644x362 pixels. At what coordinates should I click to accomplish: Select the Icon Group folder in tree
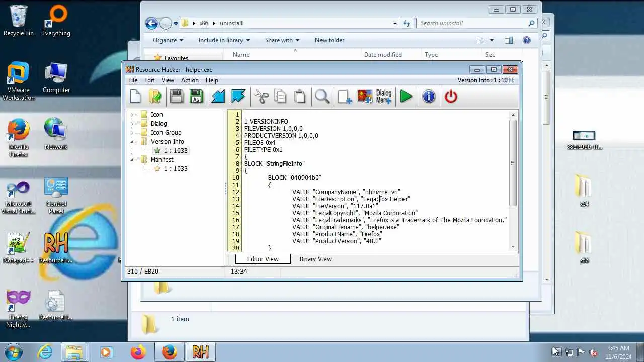(x=166, y=133)
